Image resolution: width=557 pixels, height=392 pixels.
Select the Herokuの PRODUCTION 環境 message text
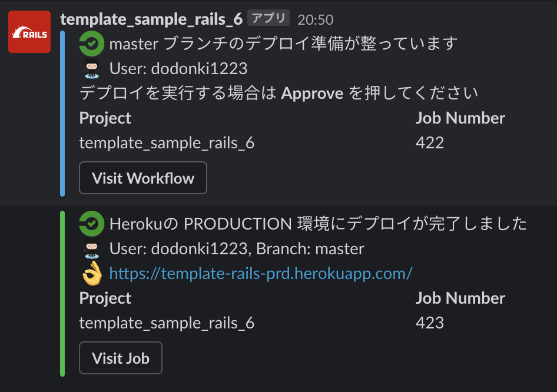[x=318, y=224]
